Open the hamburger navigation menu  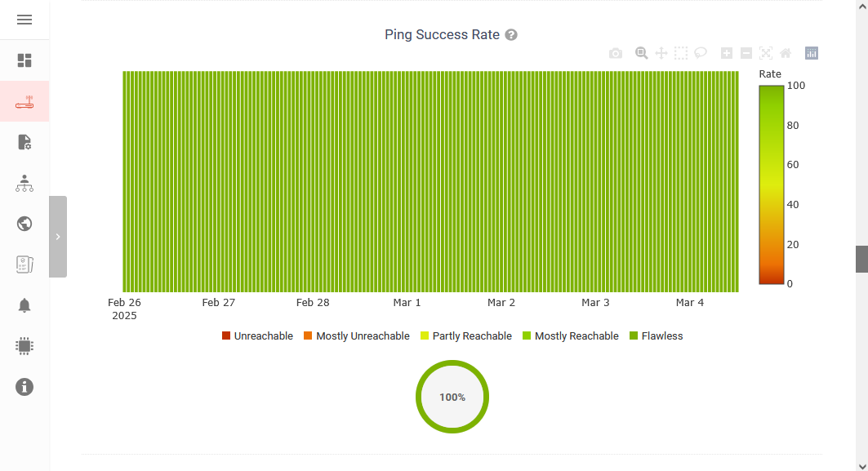point(24,20)
